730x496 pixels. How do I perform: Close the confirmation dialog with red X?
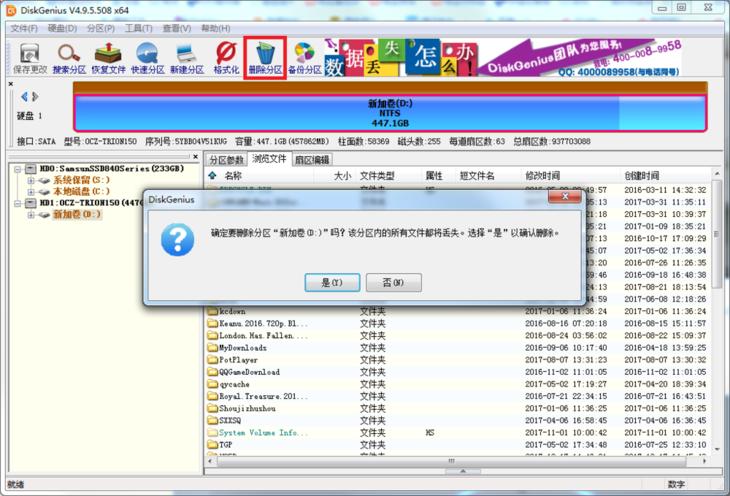(x=565, y=197)
